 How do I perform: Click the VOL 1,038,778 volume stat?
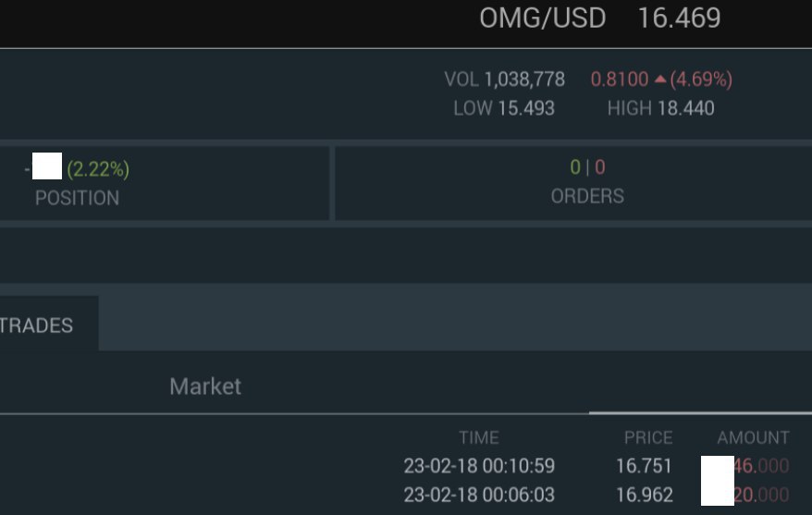504,80
